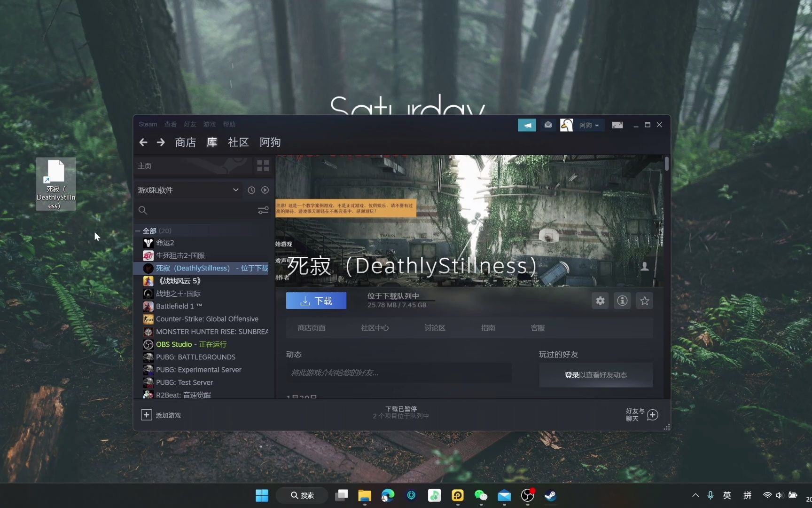Click the user avatar picture

[566, 125]
